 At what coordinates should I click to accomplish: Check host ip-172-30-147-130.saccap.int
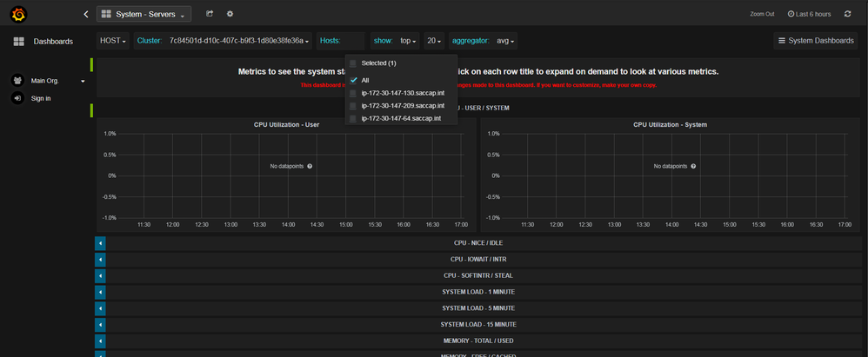tap(353, 93)
